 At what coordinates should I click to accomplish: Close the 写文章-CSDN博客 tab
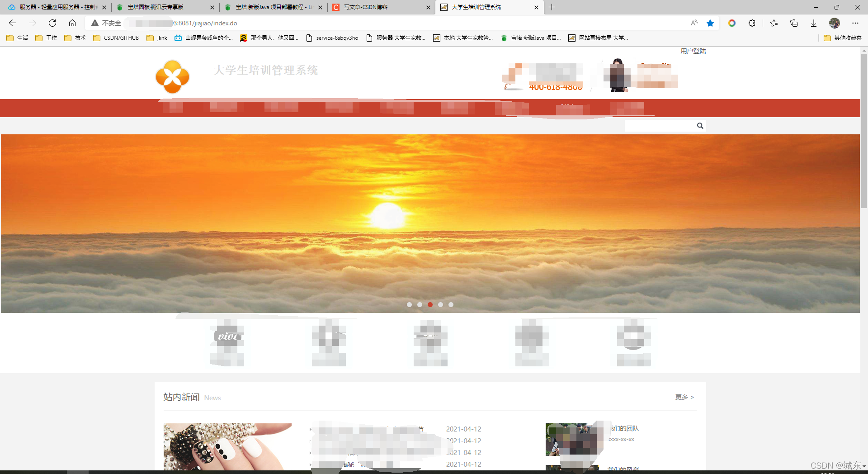[x=428, y=7]
